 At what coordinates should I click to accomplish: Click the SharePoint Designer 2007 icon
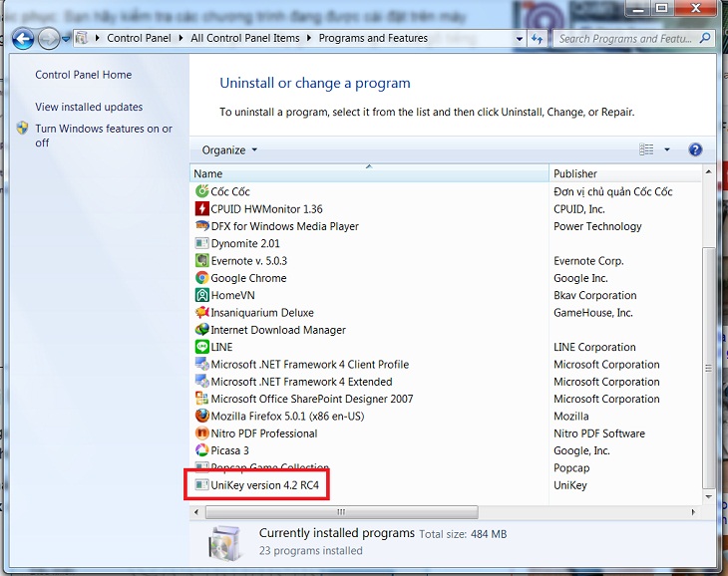(201, 399)
